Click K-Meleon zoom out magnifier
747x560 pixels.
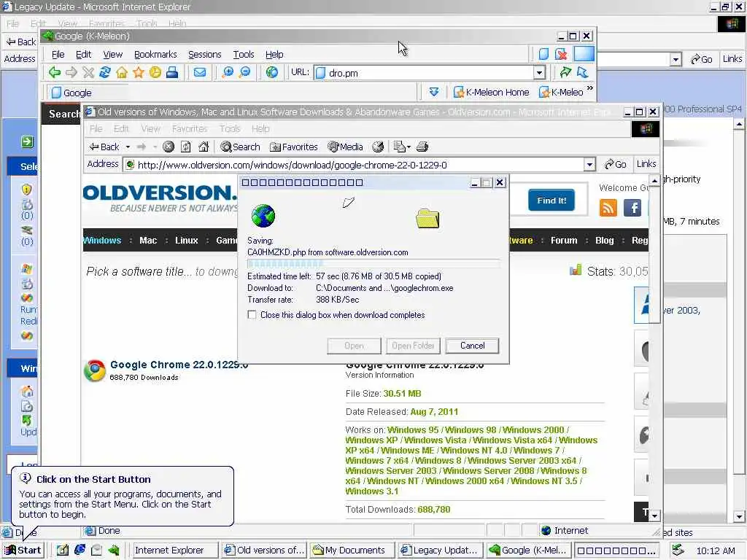245,72
